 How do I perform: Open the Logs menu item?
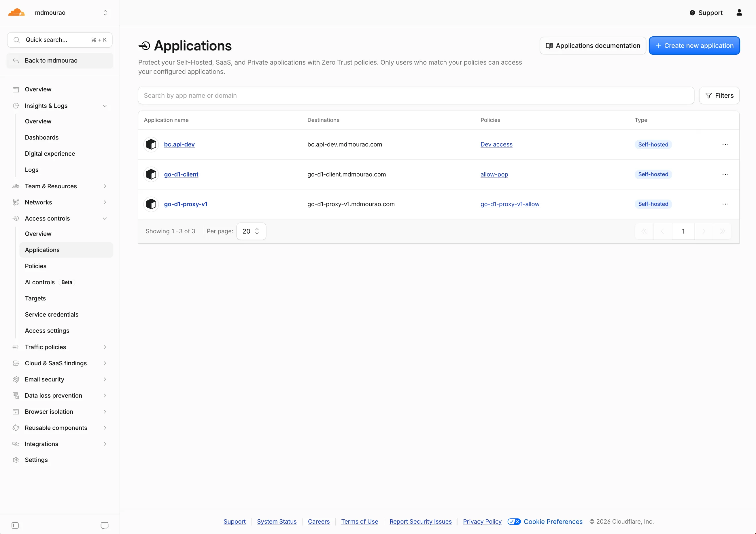coord(32,170)
